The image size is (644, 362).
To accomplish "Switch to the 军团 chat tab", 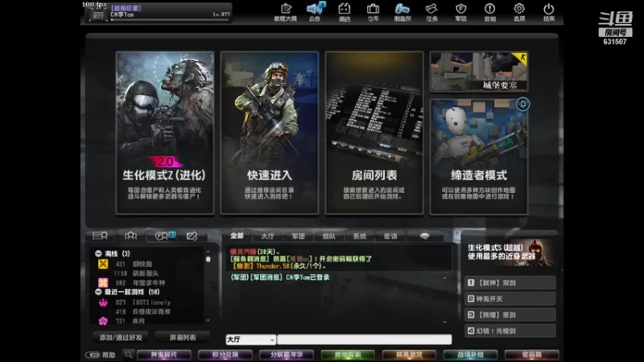I will (298, 236).
